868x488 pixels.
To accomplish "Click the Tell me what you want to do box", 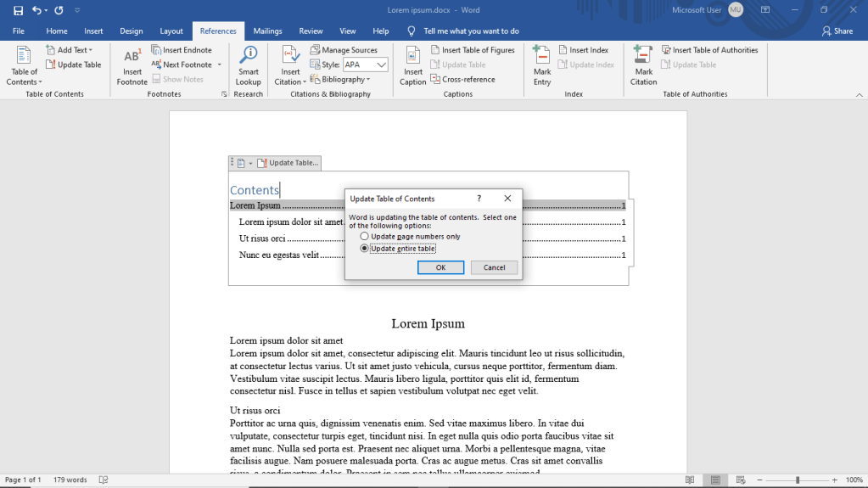I will coord(471,31).
